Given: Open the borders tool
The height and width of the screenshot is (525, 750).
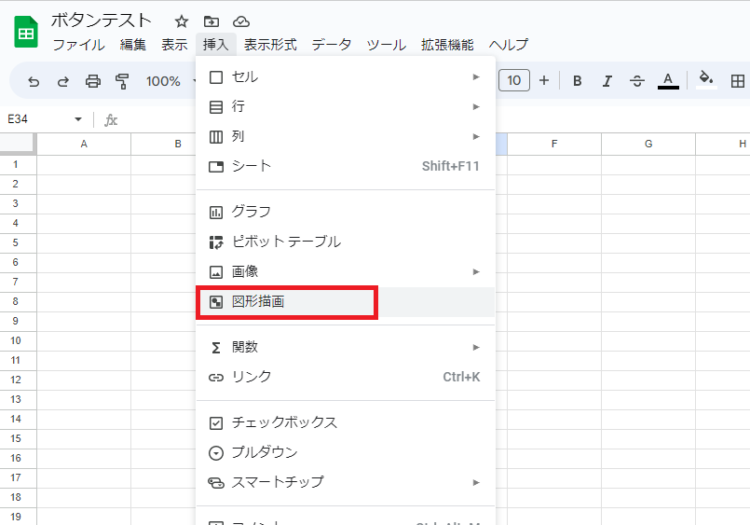Looking at the screenshot, I should pyautogui.click(x=738, y=81).
